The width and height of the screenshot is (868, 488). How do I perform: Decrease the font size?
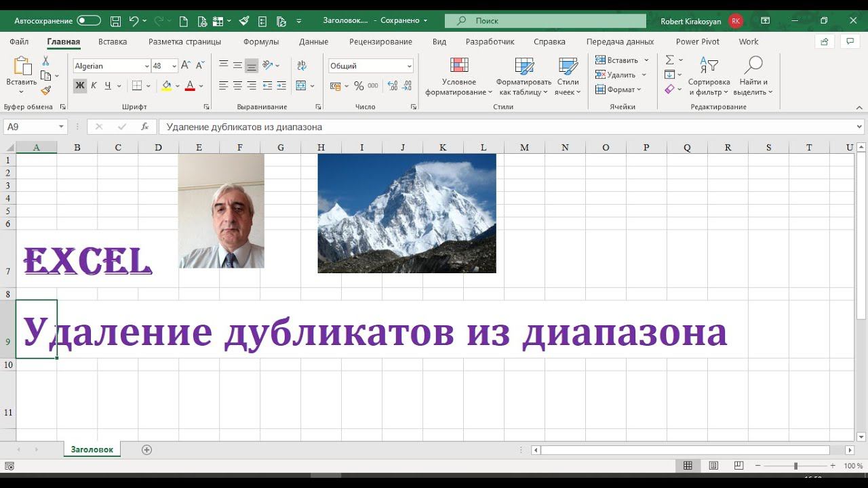[199, 66]
